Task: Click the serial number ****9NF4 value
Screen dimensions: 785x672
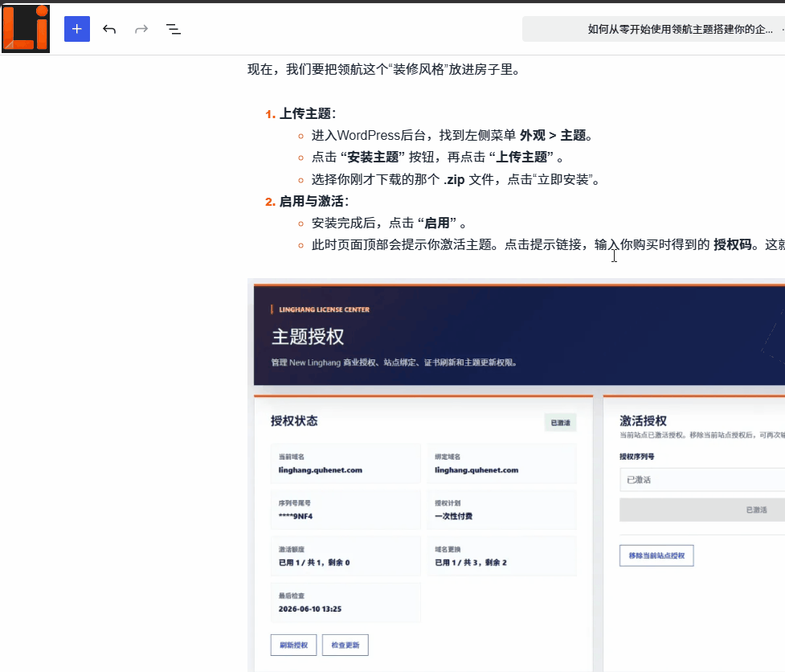Action: click(x=296, y=516)
